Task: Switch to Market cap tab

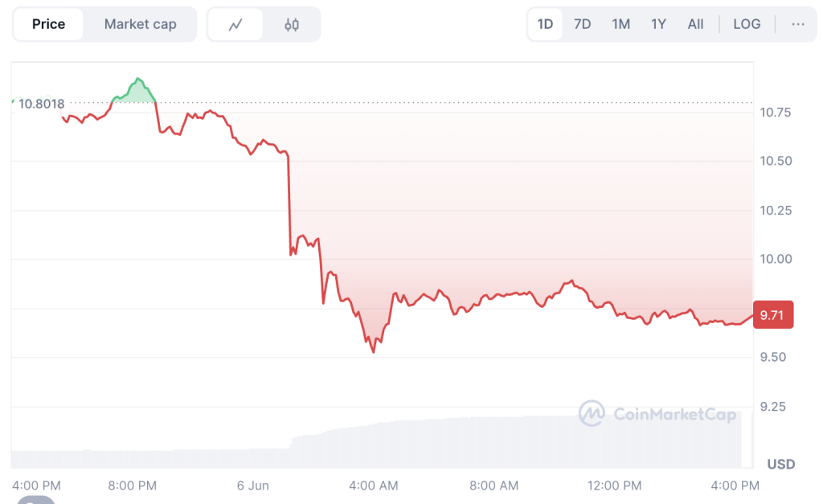Action: [140, 24]
